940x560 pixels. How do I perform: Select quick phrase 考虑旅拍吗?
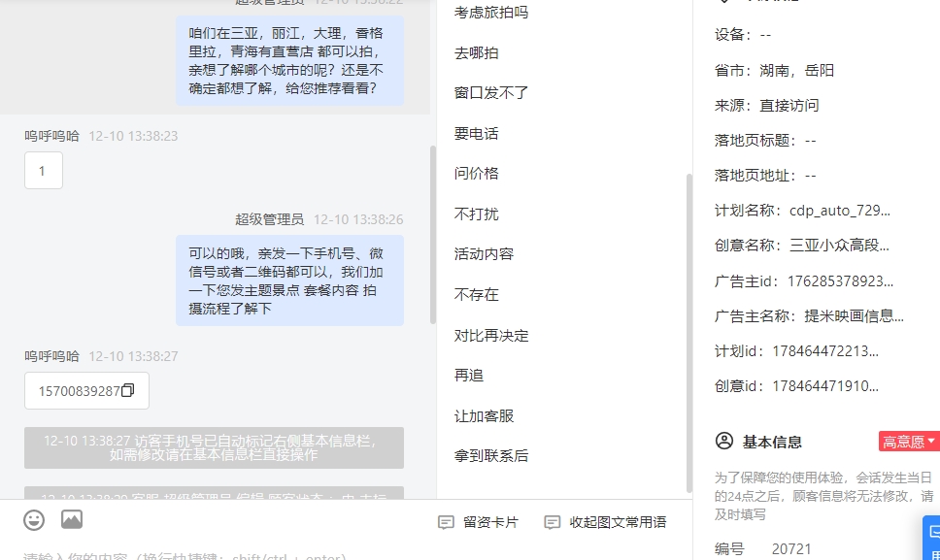pyautogui.click(x=491, y=13)
